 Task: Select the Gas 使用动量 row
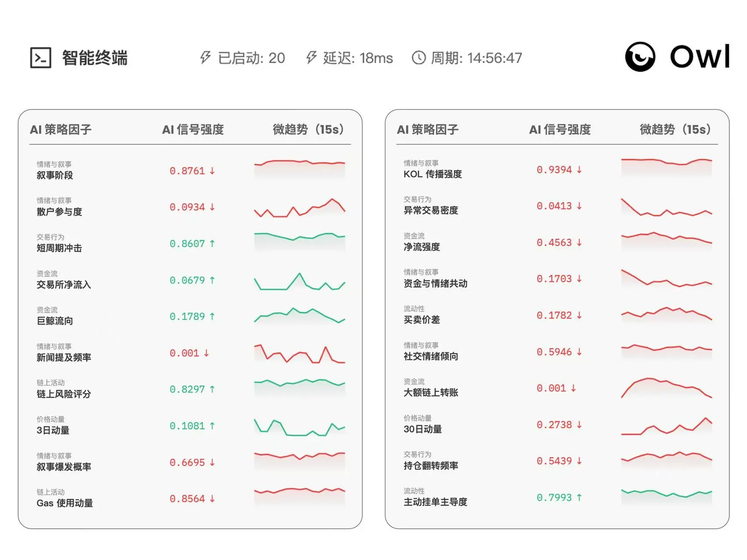tap(65, 503)
